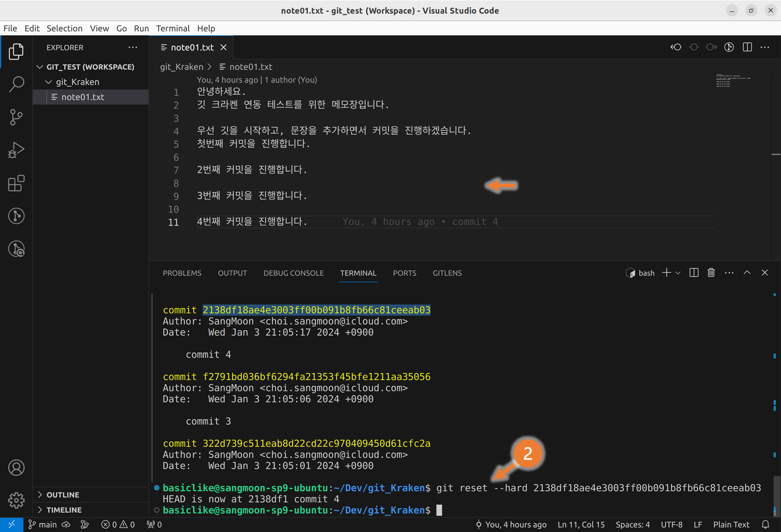The width and height of the screenshot is (781, 532).
Task: Change language mode Plain Text
Action: click(731, 525)
